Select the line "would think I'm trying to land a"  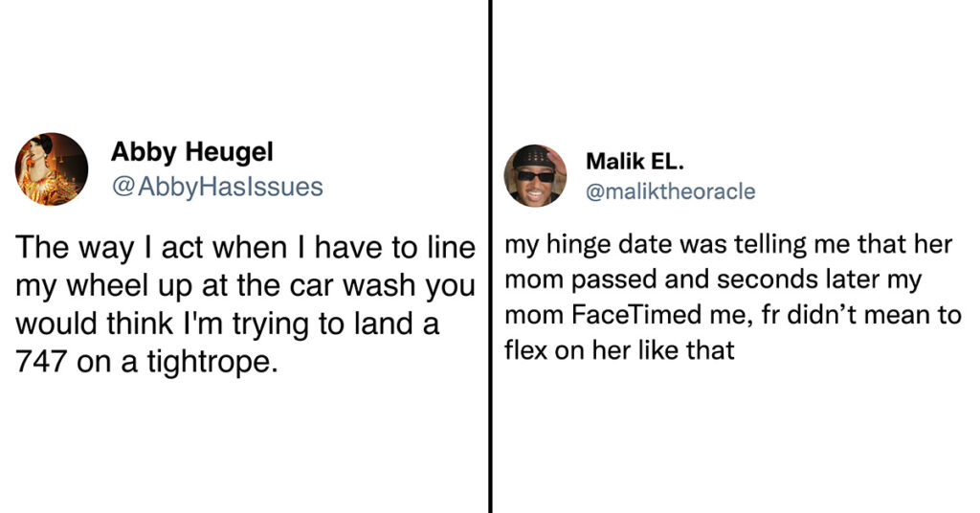point(228,323)
